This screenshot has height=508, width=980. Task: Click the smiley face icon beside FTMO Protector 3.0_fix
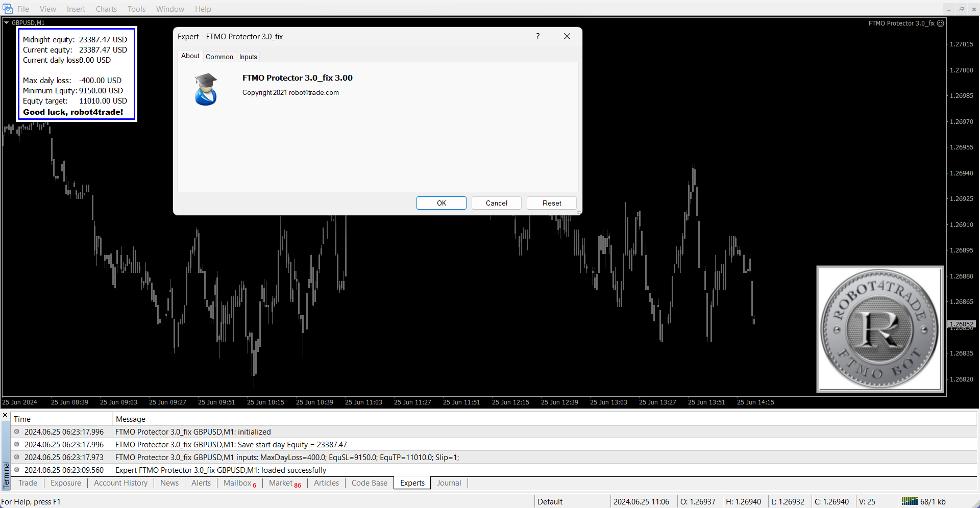click(x=941, y=23)
